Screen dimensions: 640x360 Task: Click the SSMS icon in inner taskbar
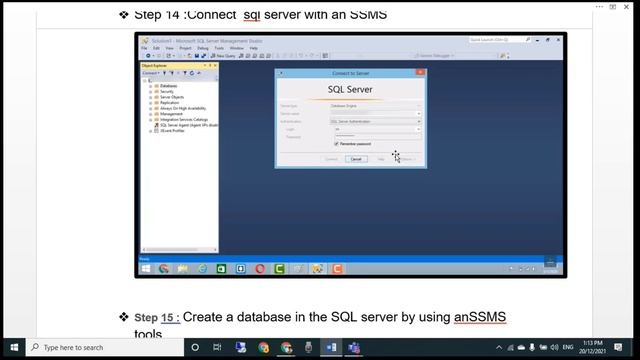[318, 269]
